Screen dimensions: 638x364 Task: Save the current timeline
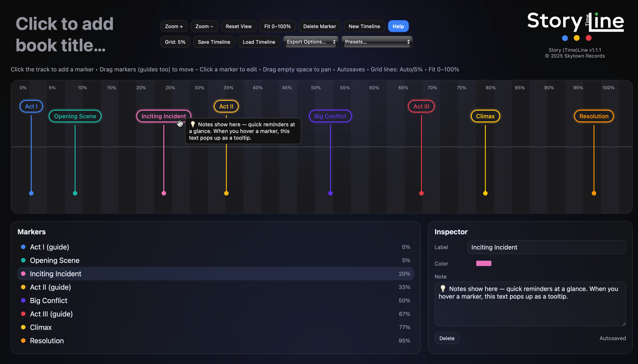(214, 42)
